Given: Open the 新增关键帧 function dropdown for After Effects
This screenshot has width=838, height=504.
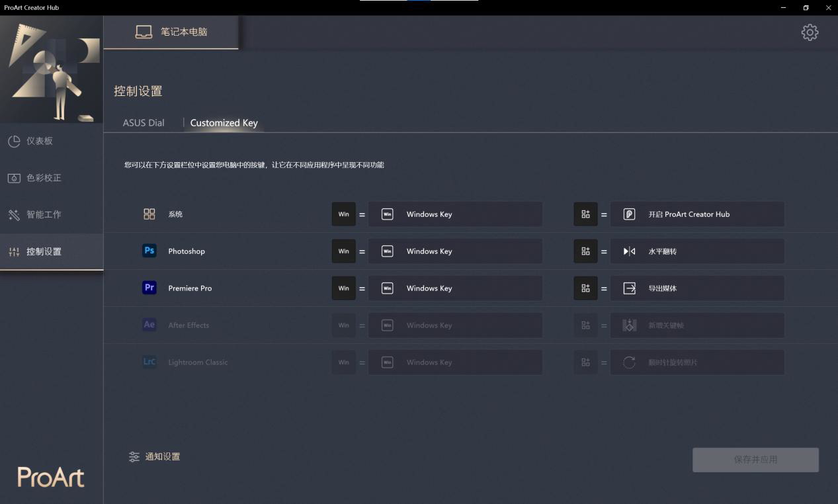Looking at the screenshot, I should (697, 325).
